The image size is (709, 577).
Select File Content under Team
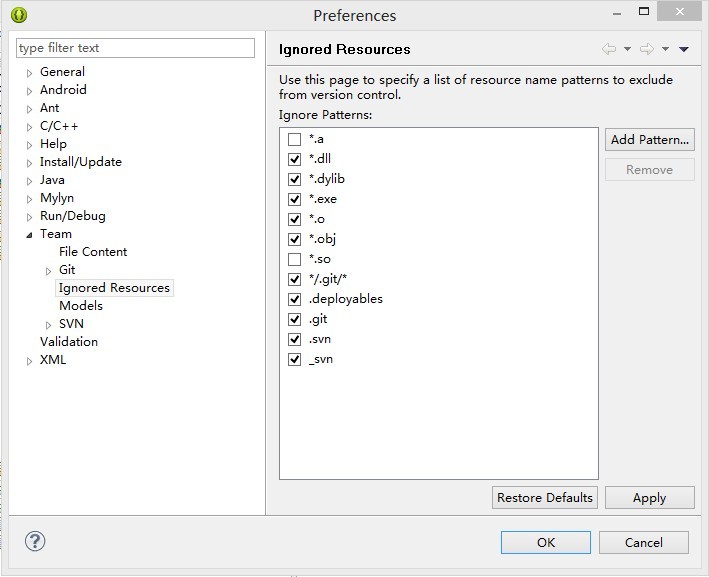pos(93,251)
